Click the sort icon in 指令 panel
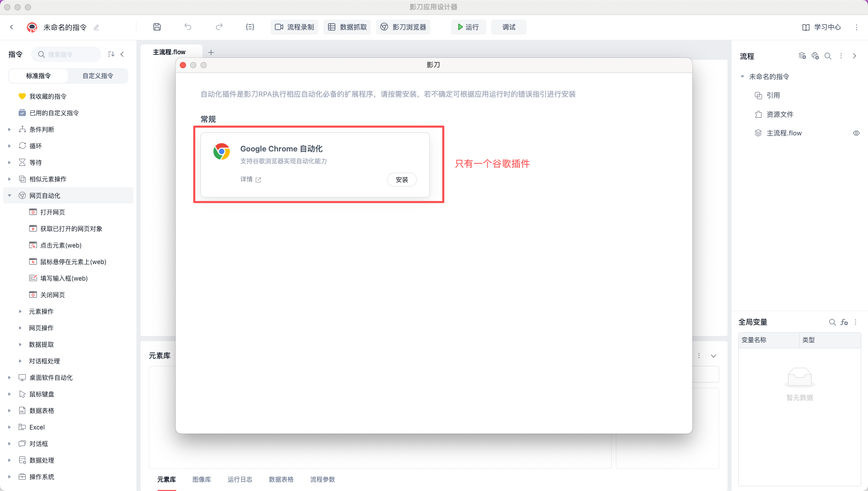The image size is (868, 491). pyautogui.click(x=111, y=54)
